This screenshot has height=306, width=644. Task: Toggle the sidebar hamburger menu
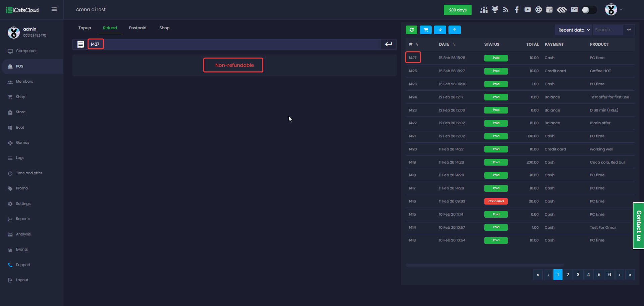(x=54, y=9)
